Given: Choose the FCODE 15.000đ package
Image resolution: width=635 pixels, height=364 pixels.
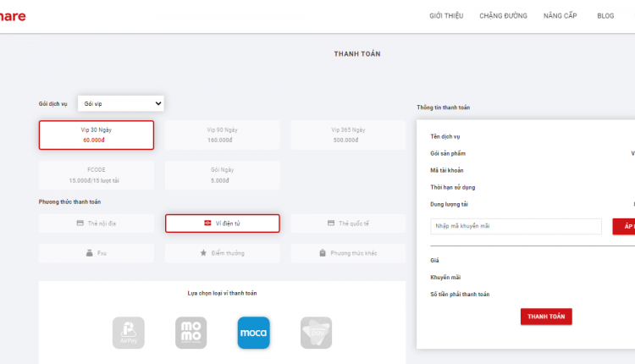Looking at the screenshot, I should click(97, 175).
